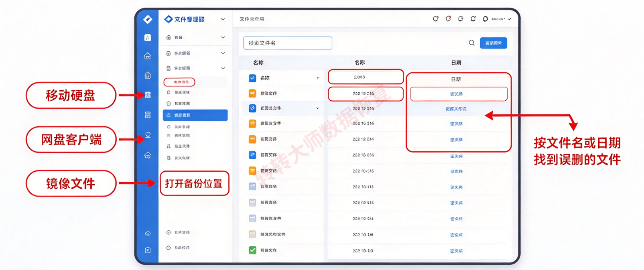Open the avatar icon beside the username
644x270 pixels.
[485, 19]
